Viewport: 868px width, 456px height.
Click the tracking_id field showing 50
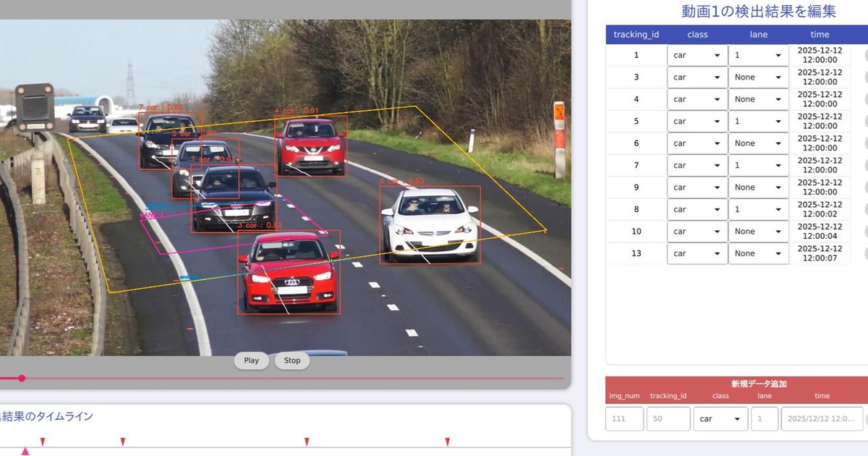(668, 418)
